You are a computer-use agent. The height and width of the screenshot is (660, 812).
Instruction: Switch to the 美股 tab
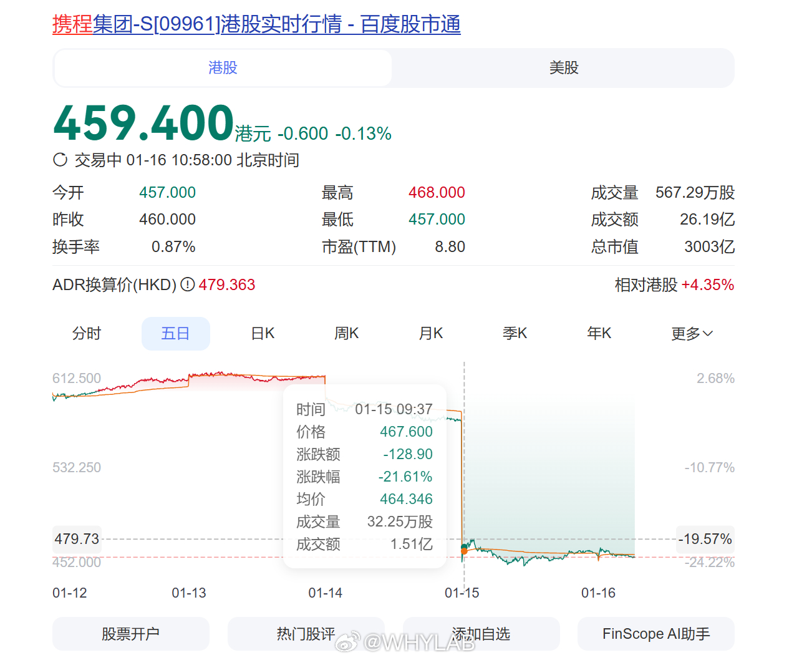click(x=564, y=68)
